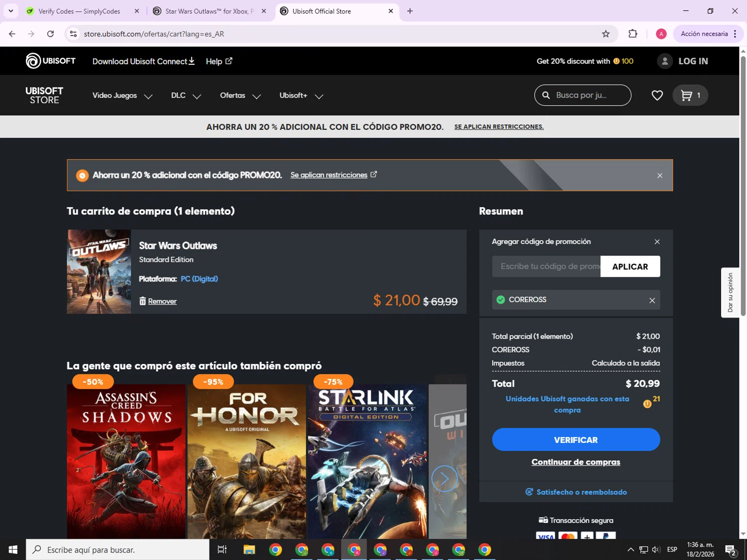Expand the Ofertas menu
The width and height of the screenshot is (747, 560).
click(241, 96)
